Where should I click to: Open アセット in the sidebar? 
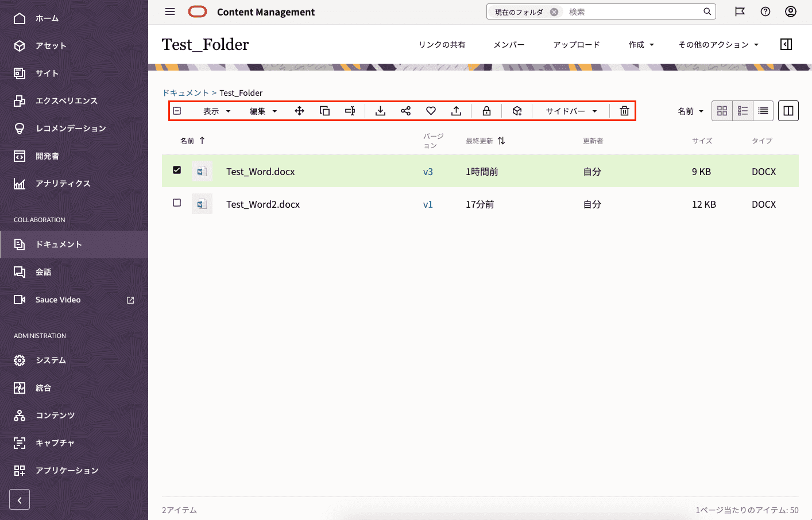[51, 46]
